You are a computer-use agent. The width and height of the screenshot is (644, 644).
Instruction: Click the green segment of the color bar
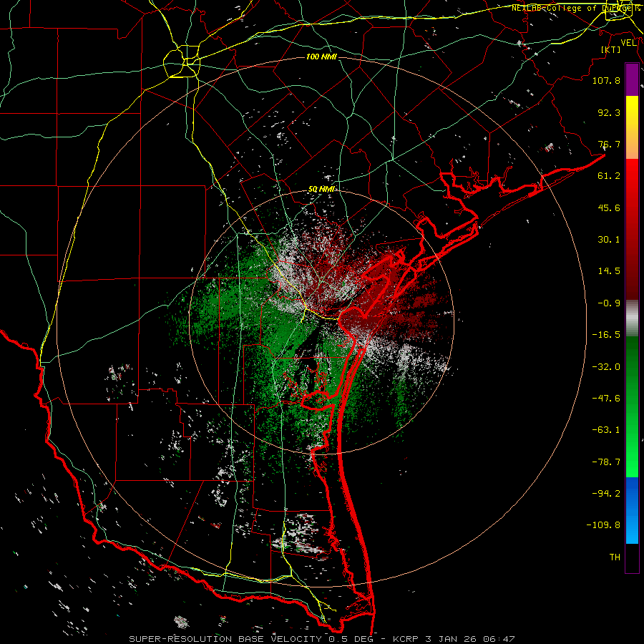pyautogui.click(x=632, y=406)
